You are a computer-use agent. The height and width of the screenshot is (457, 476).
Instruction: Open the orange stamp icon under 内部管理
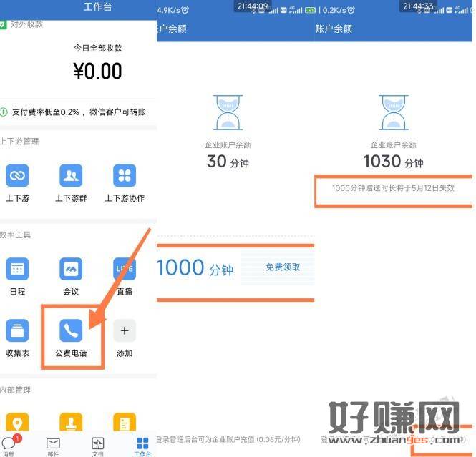coord(71,422)
